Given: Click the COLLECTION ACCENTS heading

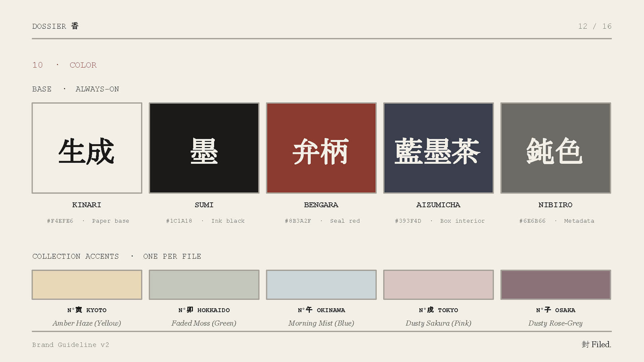Looking at the screenshot, I should [75, 256].
